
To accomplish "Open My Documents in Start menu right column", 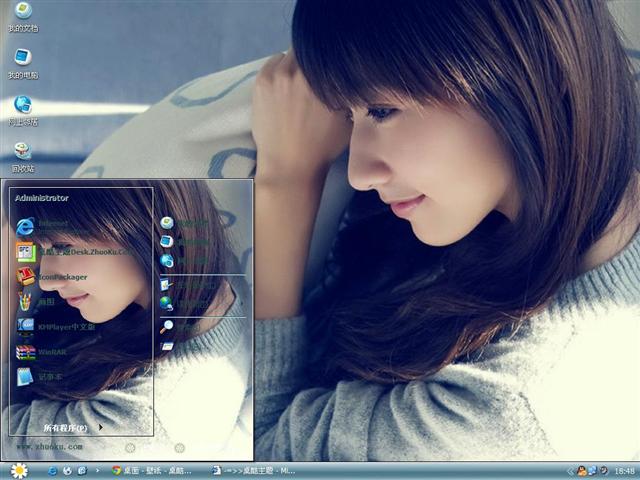I will (184, 223).
